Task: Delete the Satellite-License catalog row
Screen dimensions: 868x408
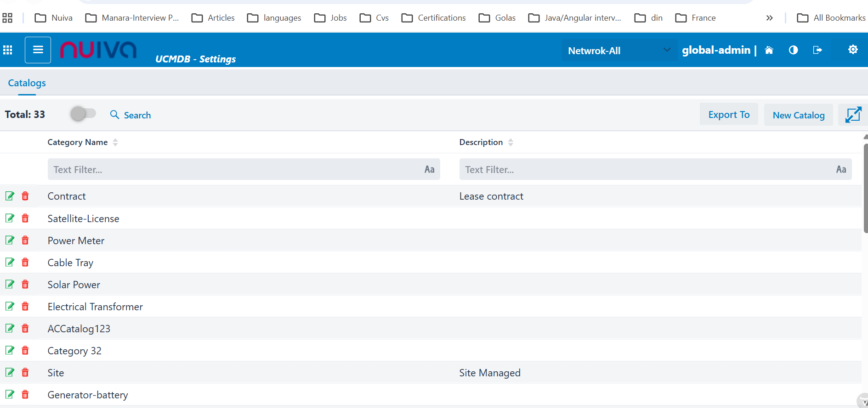Action: 25,218
